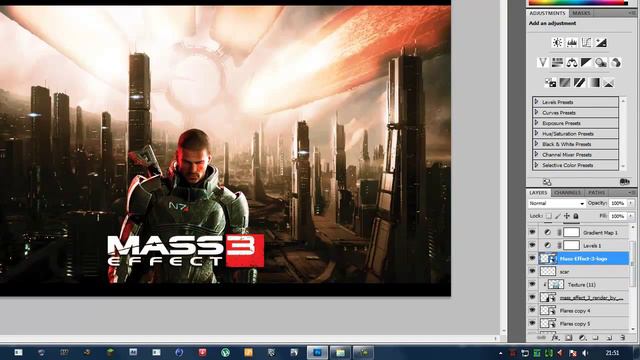This screenshot has width=640, height=360.
Task: Expand Black & White Presets
Action: point(537,144)
